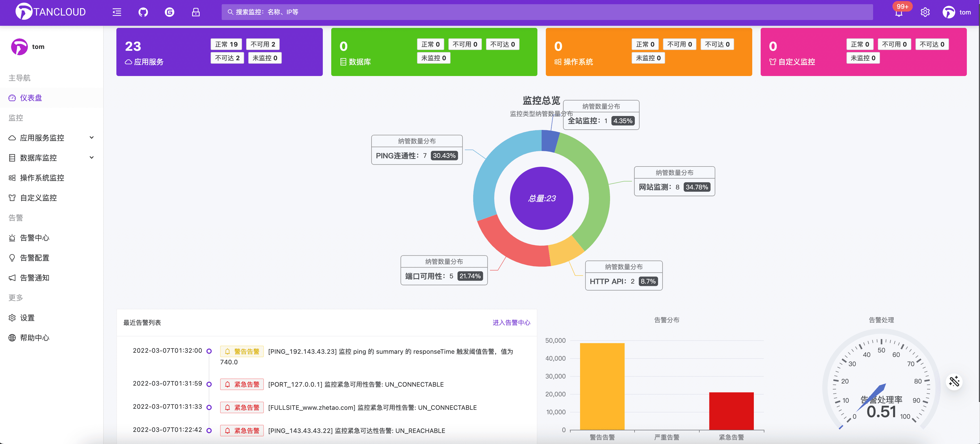Click the TANCLOUD logo

point(51,12)
